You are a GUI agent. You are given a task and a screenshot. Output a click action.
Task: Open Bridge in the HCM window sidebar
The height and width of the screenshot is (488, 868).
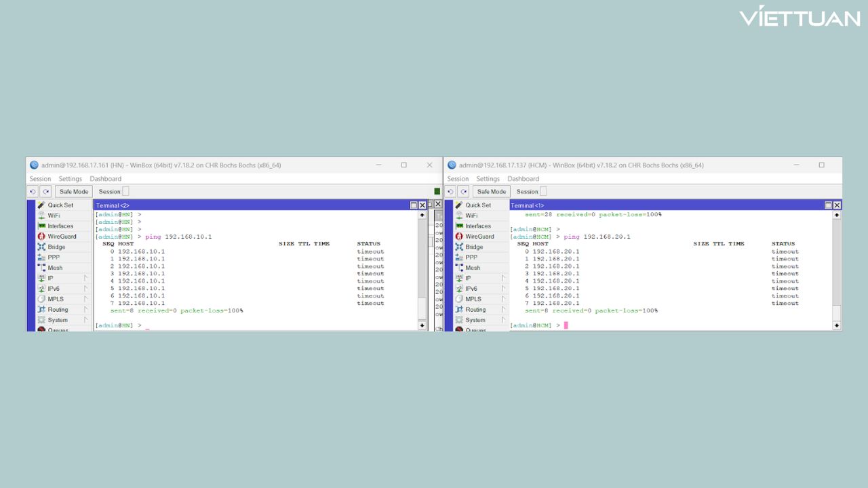point(474,247)
